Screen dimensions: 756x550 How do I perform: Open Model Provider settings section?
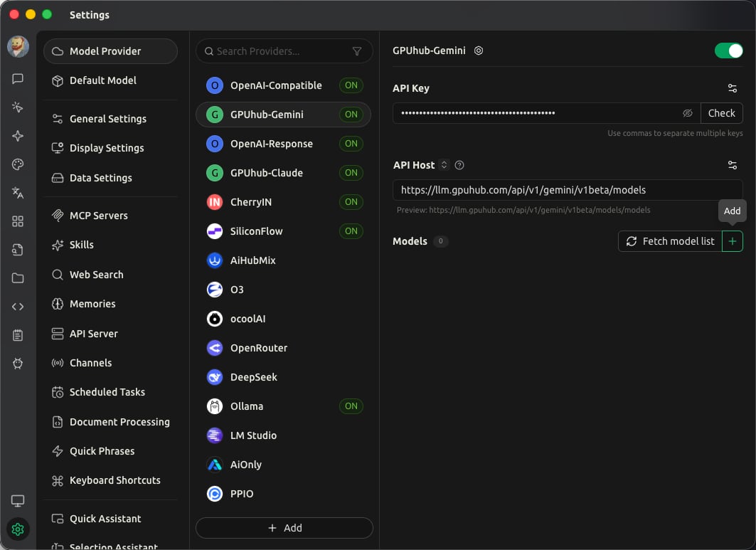110,51
